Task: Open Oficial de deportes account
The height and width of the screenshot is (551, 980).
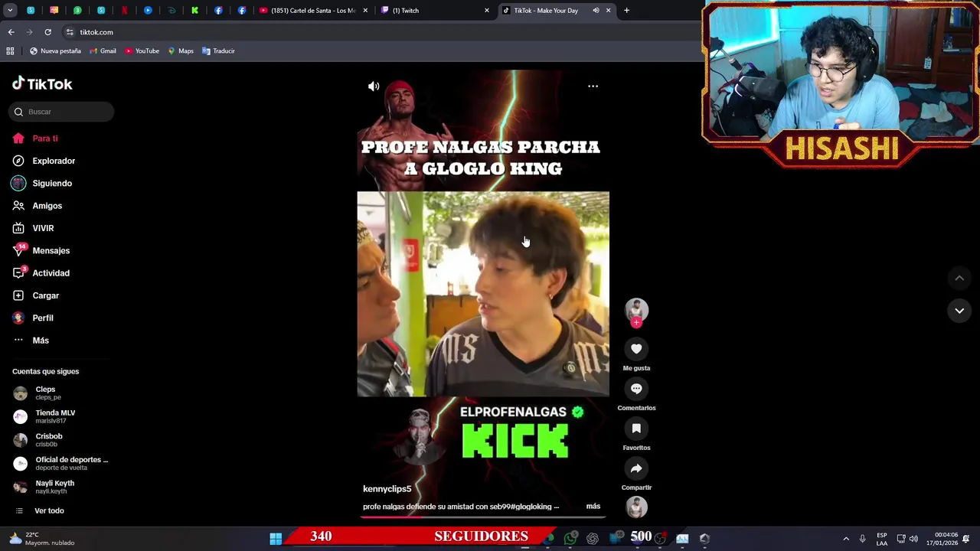Action: tap(61, 464)
